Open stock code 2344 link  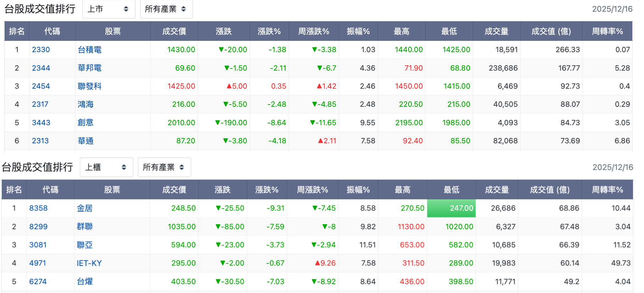41,68
